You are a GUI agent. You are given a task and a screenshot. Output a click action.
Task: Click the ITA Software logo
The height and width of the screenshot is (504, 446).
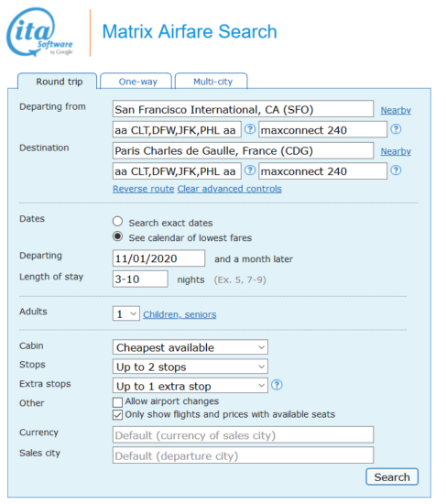coord(40,32)
